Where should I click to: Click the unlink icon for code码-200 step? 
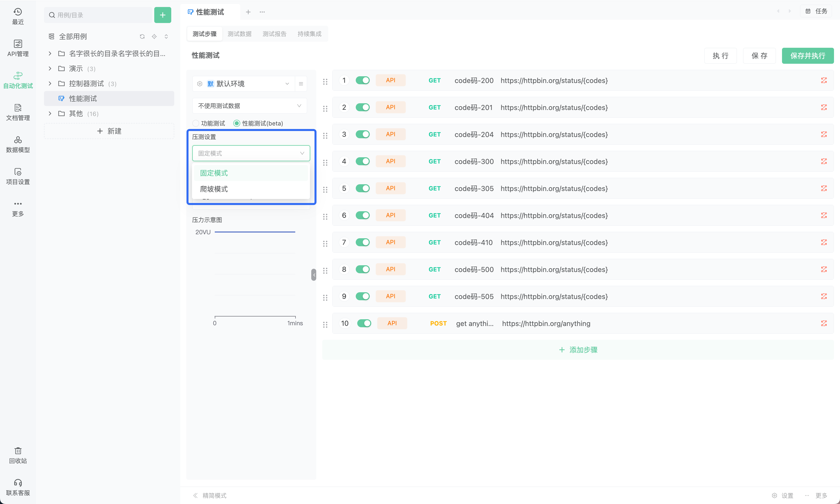(x=824, y=80)
